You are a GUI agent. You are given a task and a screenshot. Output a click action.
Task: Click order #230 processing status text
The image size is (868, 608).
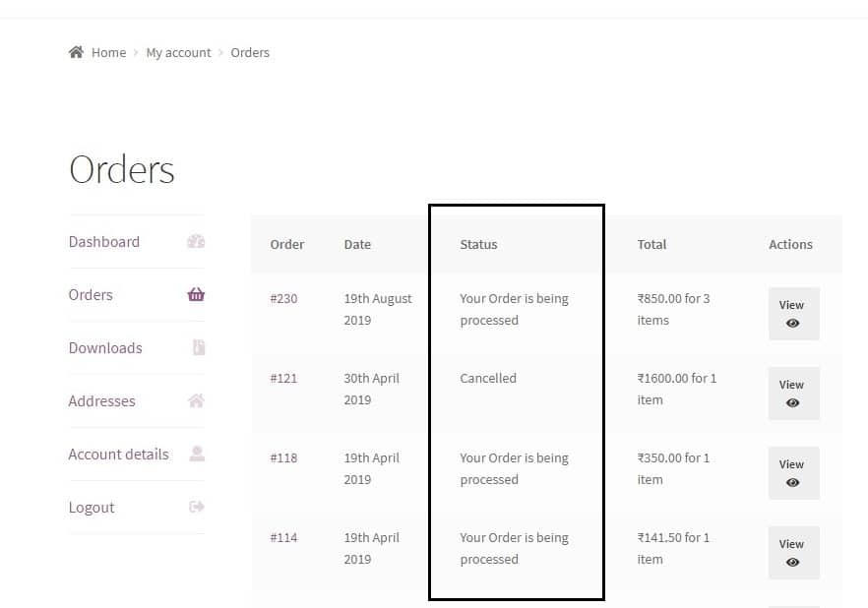coord(515,309)
